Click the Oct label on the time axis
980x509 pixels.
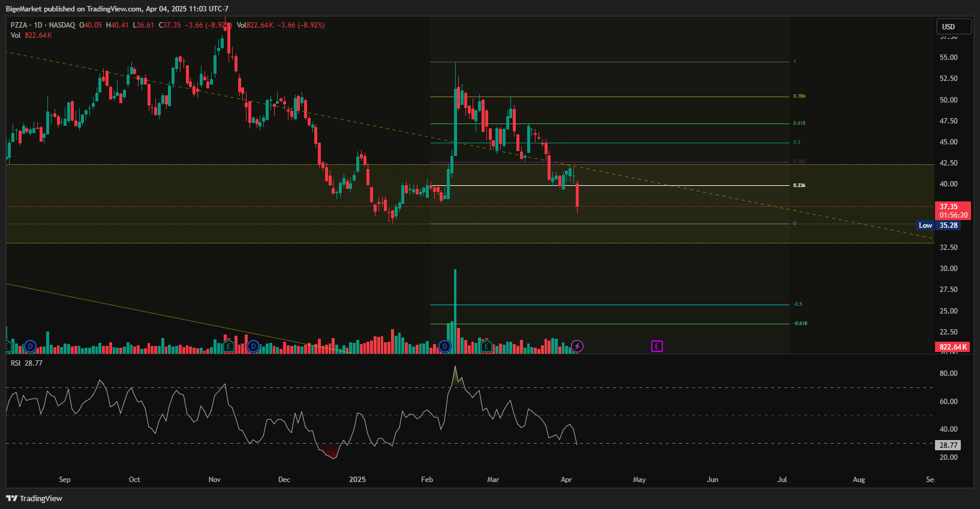pos(134,480)
